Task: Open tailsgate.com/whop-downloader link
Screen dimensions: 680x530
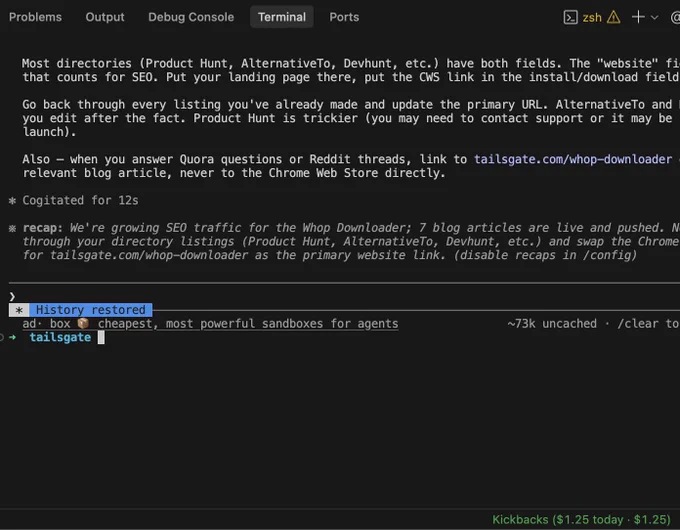Action: pos(572,159)
